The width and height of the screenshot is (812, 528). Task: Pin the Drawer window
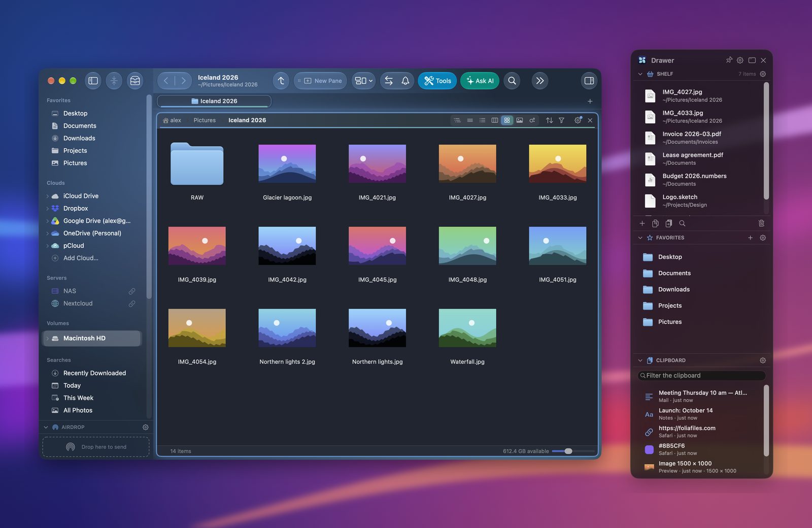729,60
